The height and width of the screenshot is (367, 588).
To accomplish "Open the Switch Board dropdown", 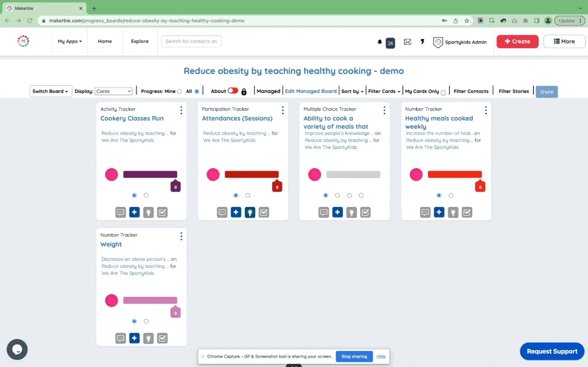I will [51, 91].
